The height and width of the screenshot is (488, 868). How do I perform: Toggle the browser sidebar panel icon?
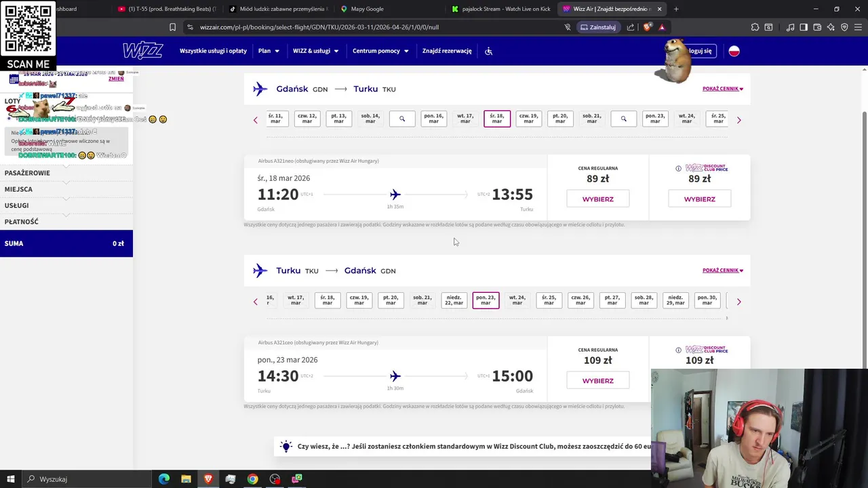pyautogui.click(x=804, y=27)
